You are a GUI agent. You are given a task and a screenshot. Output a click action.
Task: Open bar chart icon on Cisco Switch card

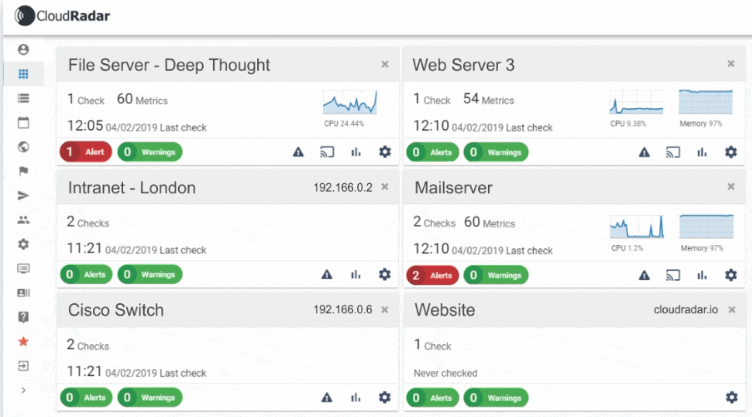point(355,397)
